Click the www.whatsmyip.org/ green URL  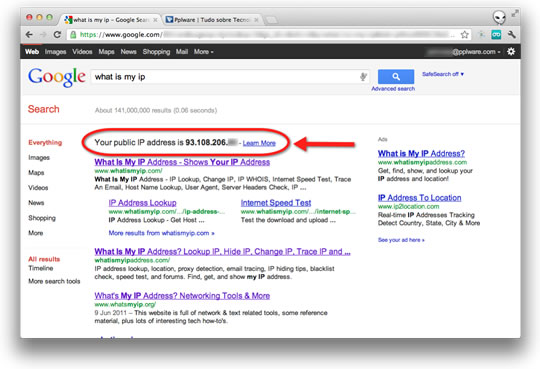pyautogui.click(x=125, y=305)
